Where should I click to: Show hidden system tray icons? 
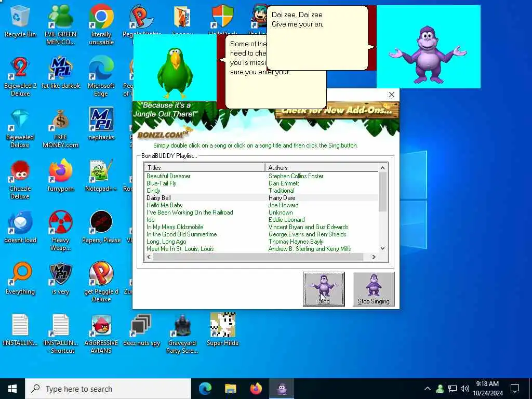click(x=428, y=389)
